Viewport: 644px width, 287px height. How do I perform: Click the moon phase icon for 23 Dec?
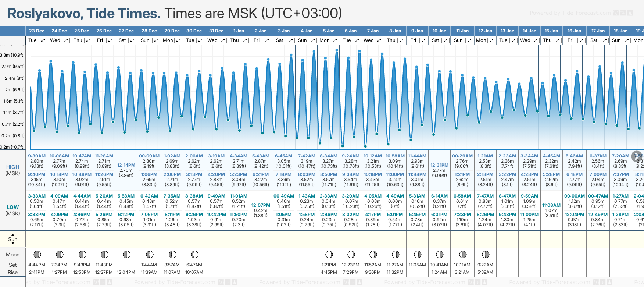pyautogui.click(x=37, y=254)
